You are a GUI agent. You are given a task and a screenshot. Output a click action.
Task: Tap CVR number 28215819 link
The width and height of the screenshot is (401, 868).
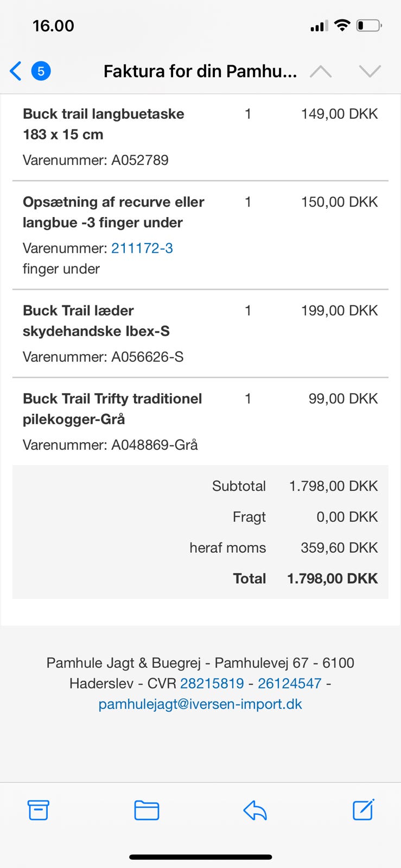pyautogui.click(x=212, y=683)
